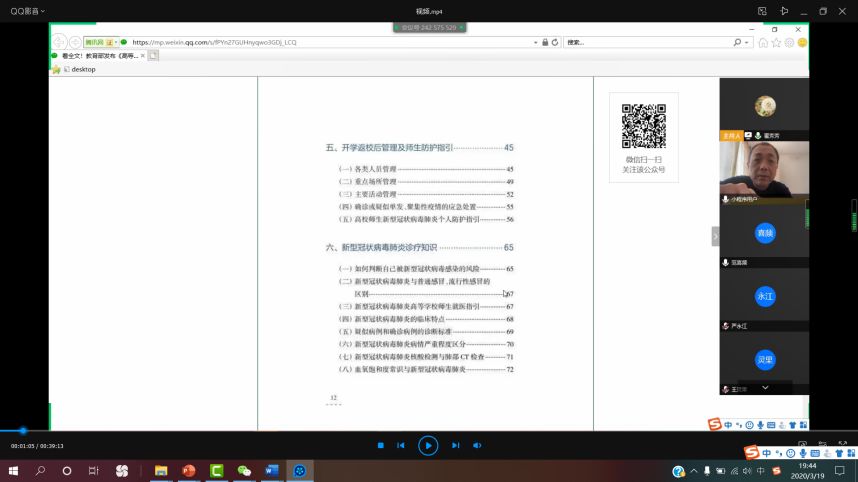Click the meeting ID 242 575 529 label
This screenshot has height=482, width=858.
tap(430, 27)
